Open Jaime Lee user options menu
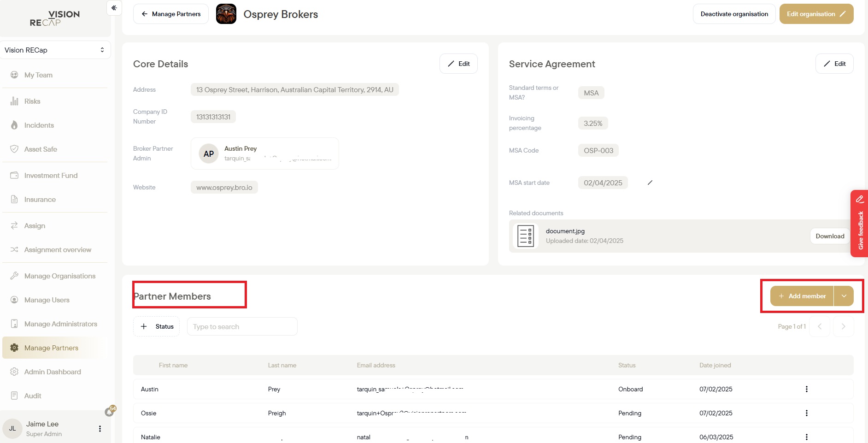 tap(100, 429)
